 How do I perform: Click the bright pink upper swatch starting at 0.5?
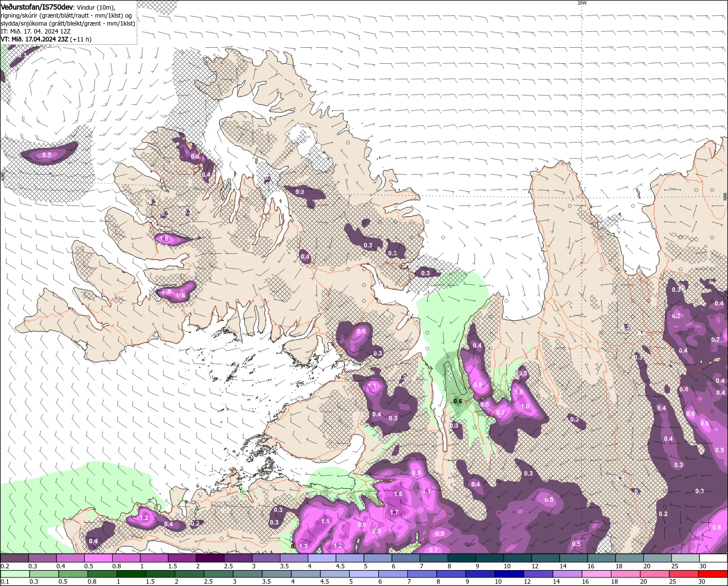pos(98,558)
